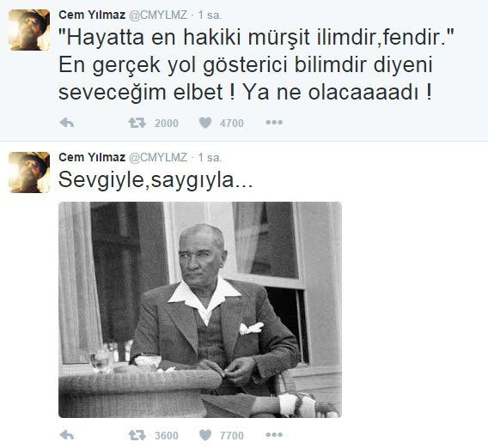This screenshot has width=488, height=448.
Task: Reply to the 'Sevgiyle,saygıyla...' tweet
Action: tap(67, 435)
